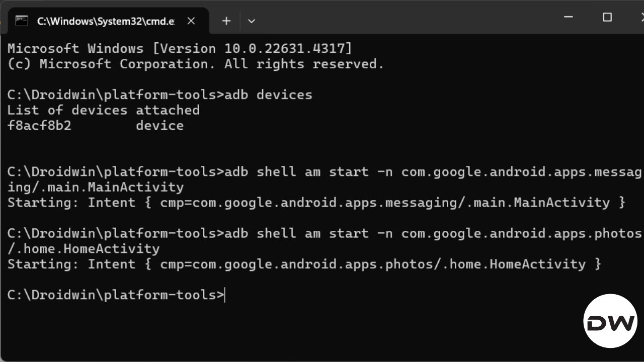Close the cmd.exe tab
Image resolution: width=644 pixels, height=362 pixels.
(191, 21)
